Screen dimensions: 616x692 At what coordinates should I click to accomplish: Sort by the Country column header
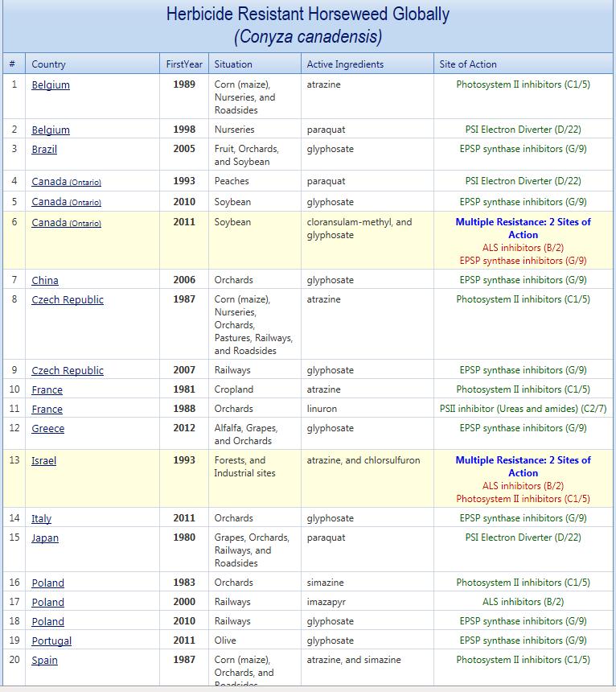click(48, 64)
